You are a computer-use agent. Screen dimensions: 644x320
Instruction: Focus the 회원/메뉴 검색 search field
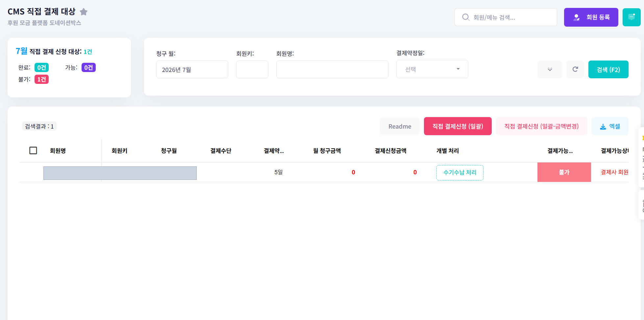[x=506, y=17]
